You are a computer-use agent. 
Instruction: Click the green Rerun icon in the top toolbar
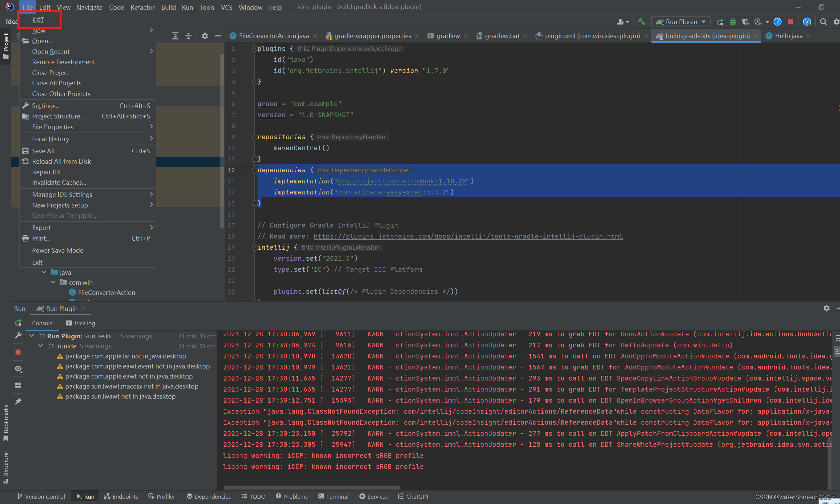(720, 22)
